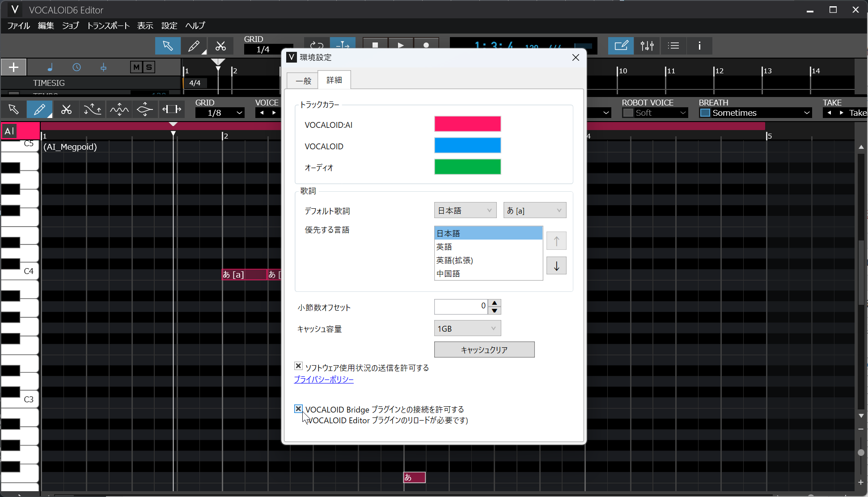Open the musical editor view icon
The image size is (868, 497).
[x=621, y=46]
